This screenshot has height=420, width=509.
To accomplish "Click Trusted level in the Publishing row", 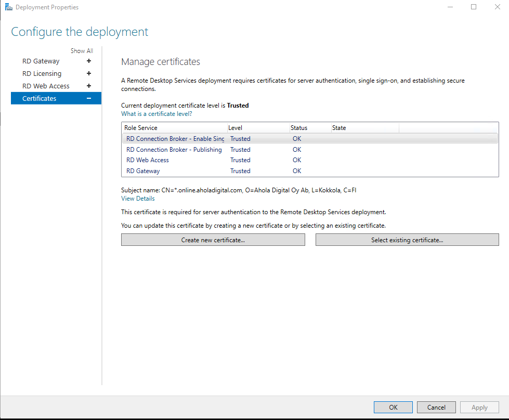I will pos(240,150).
